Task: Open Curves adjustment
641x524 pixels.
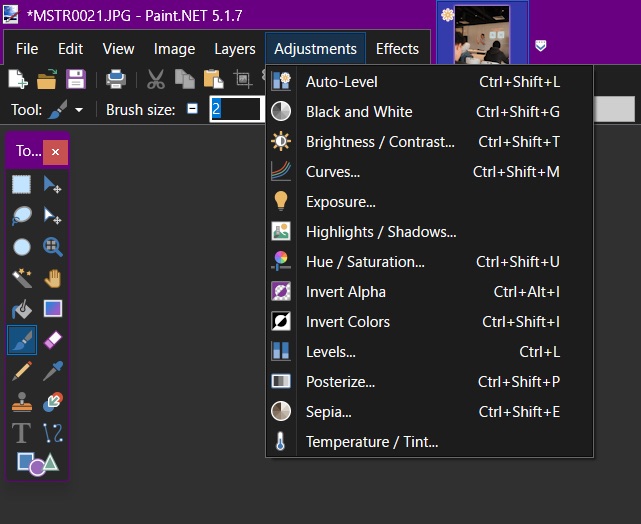Action: pos(429,172)
